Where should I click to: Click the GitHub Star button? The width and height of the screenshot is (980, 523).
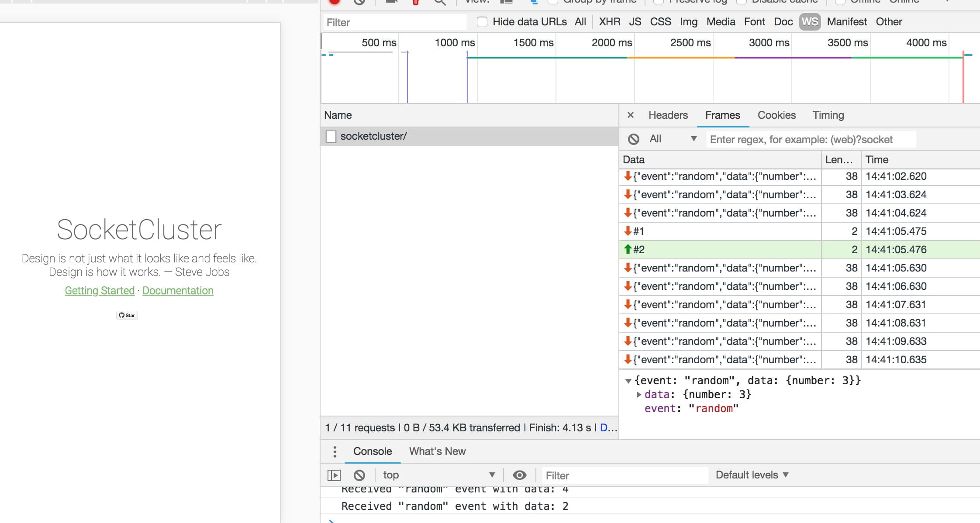pyautogui.click(x=127, y=315)
